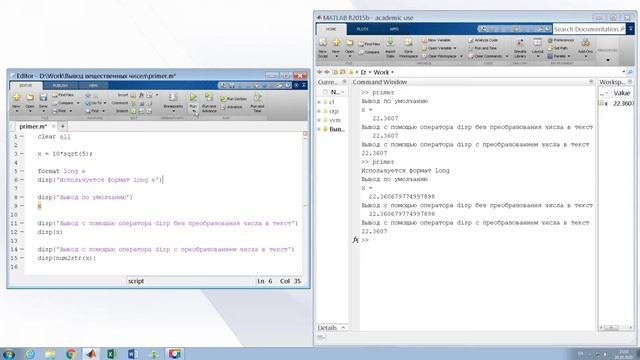Image resolution: width=640 pixels, height=360 pixels.
Task: Open MATLAB from the Windows taskbar
Action: pyautogui.click(x=91, y=354)
